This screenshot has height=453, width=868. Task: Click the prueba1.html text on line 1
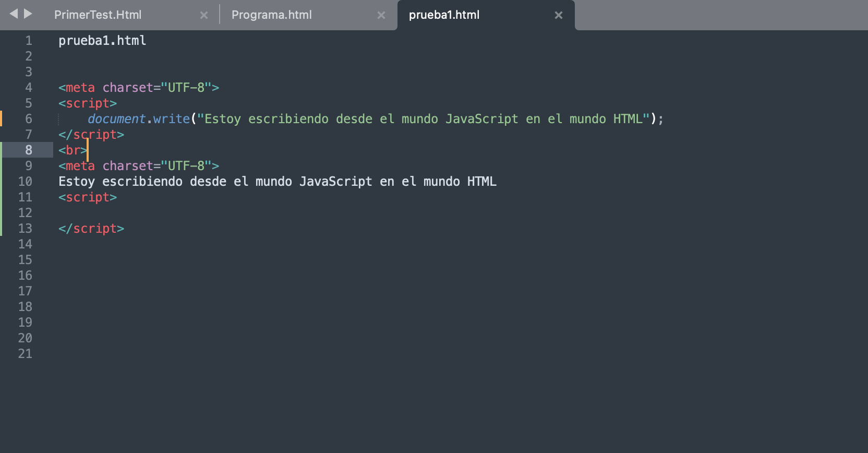[x=102, y=41]
